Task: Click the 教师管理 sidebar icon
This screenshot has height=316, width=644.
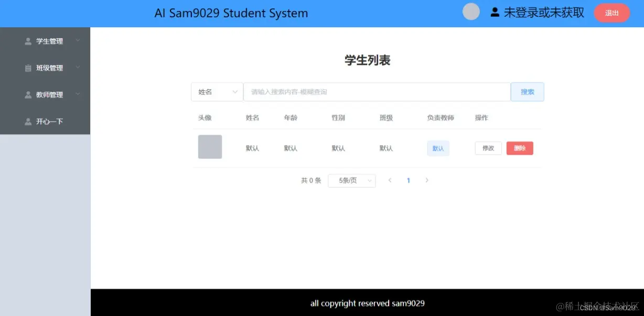Action: tap(27, 94)
